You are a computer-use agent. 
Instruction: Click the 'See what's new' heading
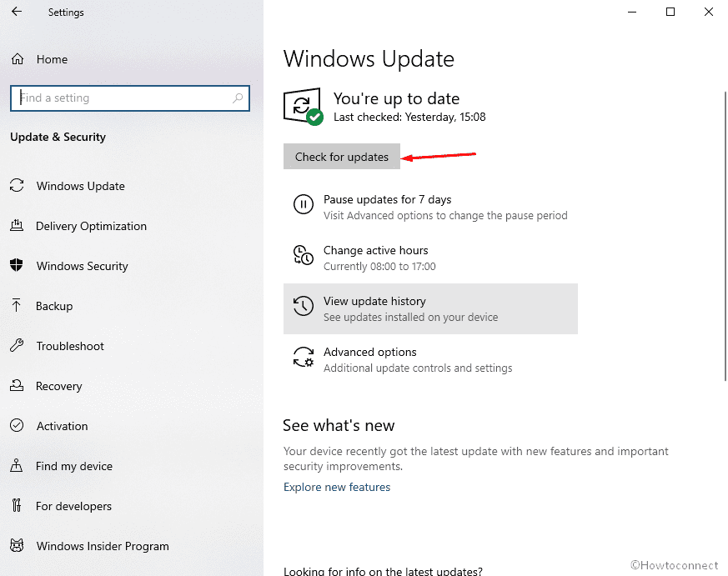coord(339,426)
